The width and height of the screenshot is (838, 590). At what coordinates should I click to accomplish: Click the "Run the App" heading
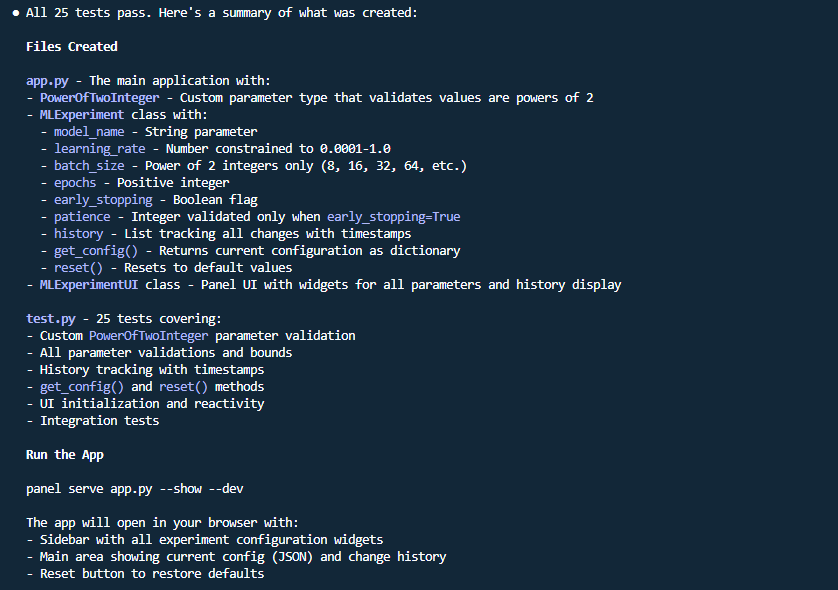[64, 454]
